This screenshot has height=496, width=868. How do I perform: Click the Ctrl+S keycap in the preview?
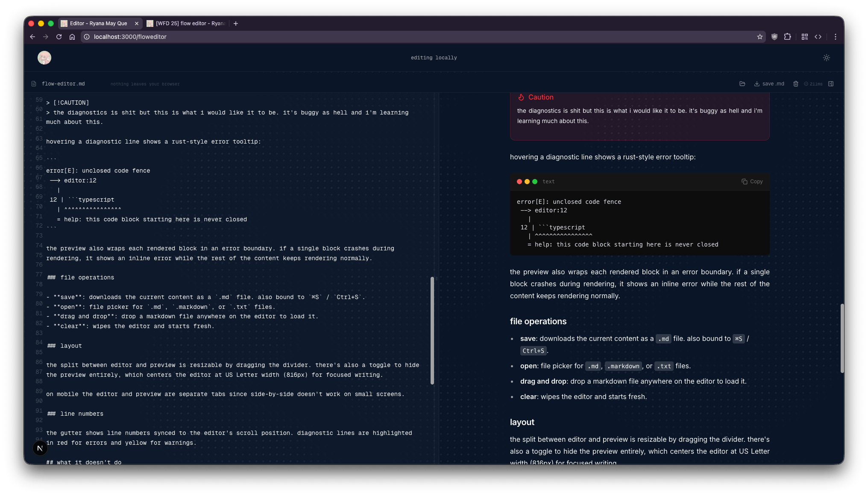[533, 351]
